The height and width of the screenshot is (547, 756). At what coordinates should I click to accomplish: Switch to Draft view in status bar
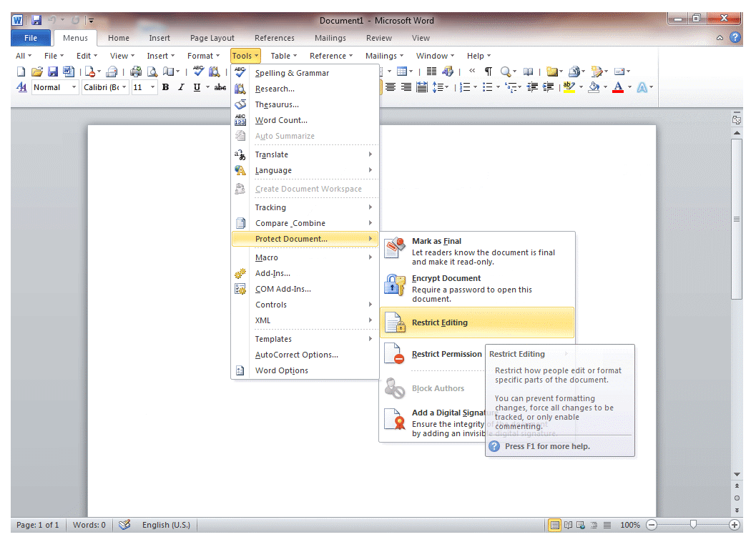coord(607,525)
